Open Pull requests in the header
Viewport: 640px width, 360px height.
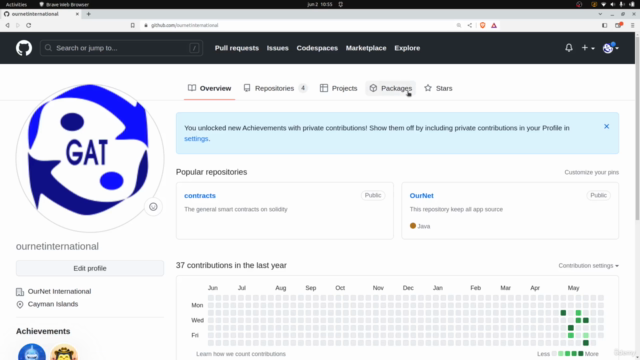[237, 48]
